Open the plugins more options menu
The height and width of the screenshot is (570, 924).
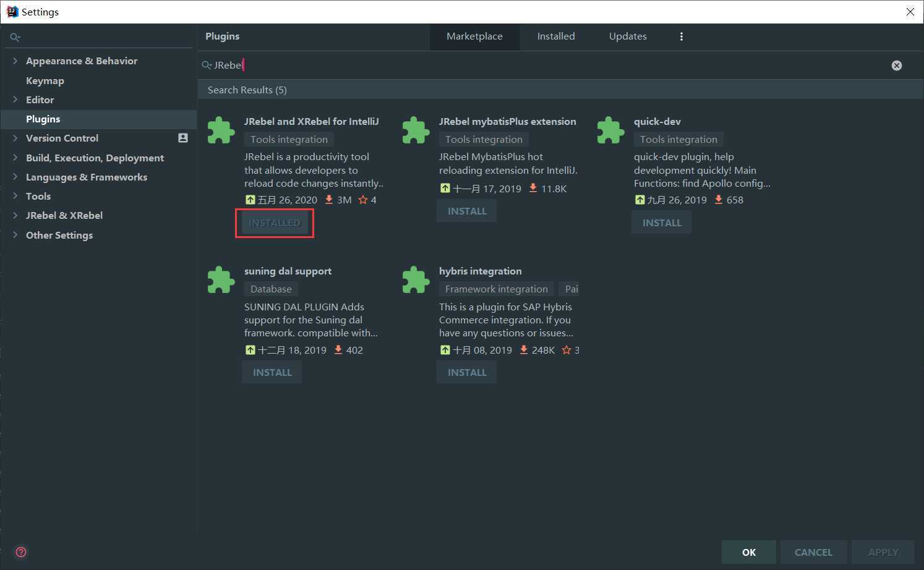tap(681, 36)
